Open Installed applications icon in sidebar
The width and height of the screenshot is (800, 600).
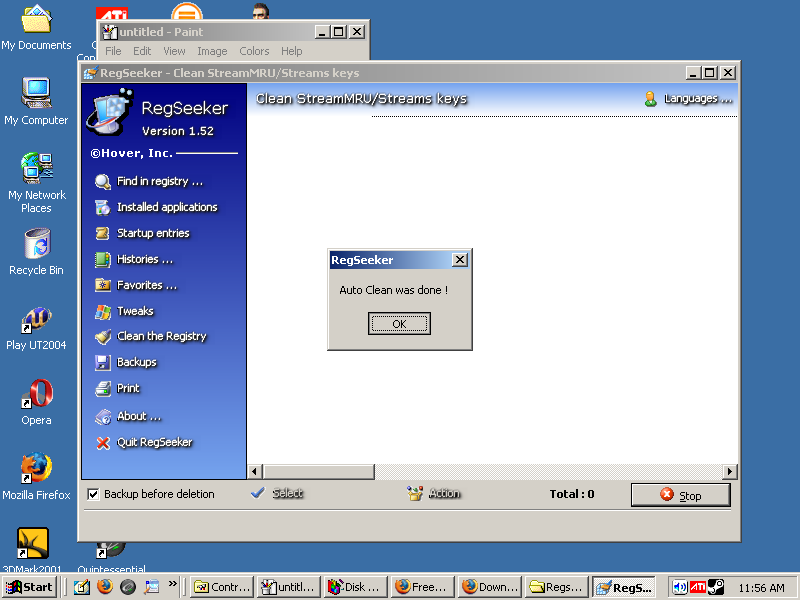(x=102, y=207)
